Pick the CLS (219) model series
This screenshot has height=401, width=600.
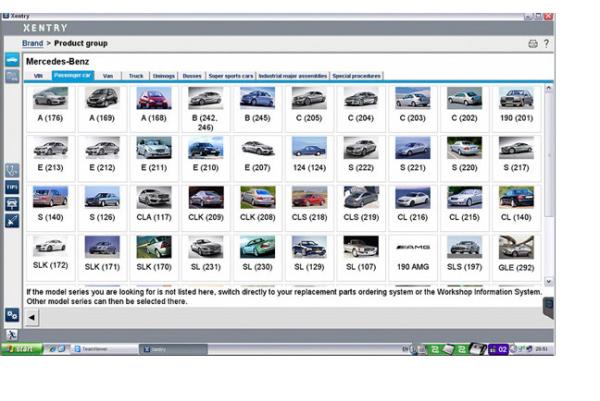(x=361, y=208)
